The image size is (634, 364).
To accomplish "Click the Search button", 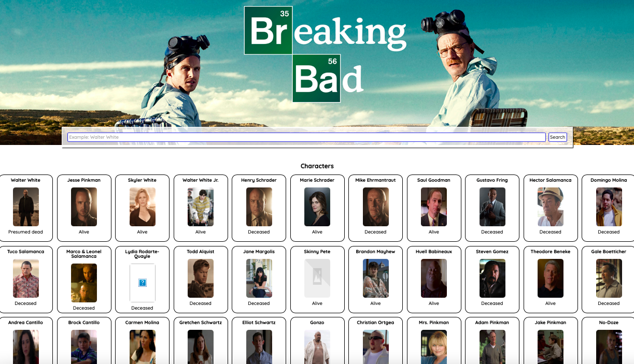I will pos(557,137).
